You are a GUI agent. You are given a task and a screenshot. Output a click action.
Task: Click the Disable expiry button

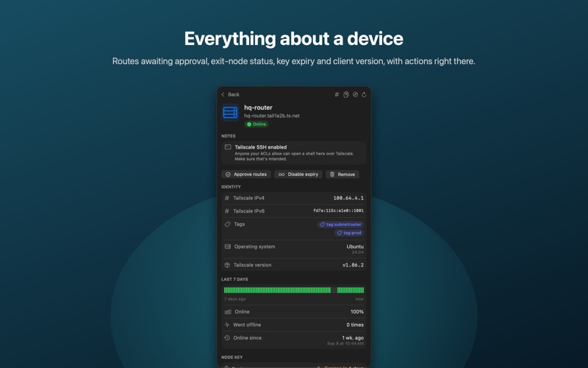[x=298, y=174]
